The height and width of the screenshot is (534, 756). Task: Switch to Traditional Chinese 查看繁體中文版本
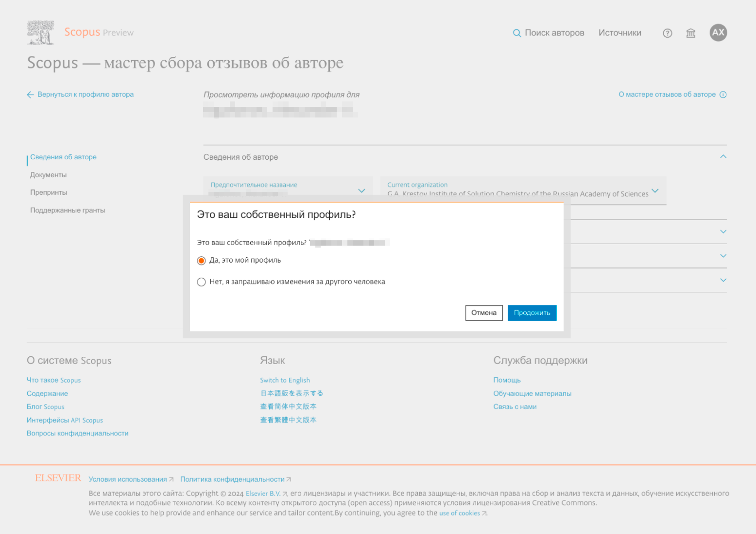[x=288, y=420]
